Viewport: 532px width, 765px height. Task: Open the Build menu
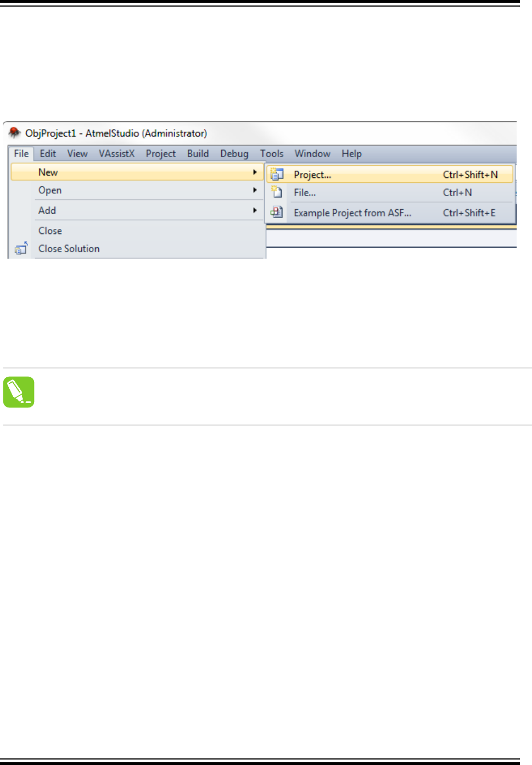[198, 154]
